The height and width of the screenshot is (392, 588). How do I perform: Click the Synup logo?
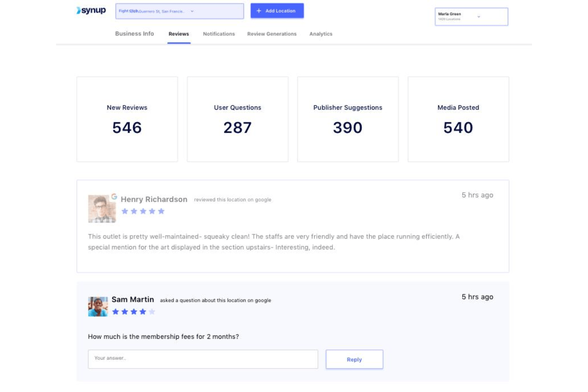[x=91, y=10]
